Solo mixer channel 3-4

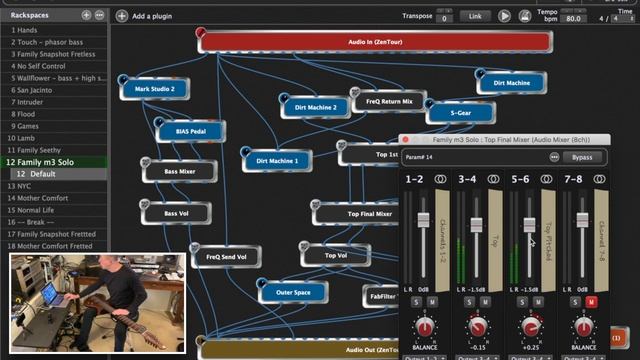click(469, 302)
